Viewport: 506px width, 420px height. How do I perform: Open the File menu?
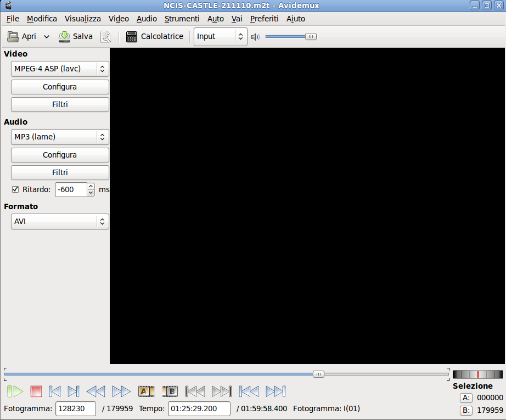(x=13, y=19)
